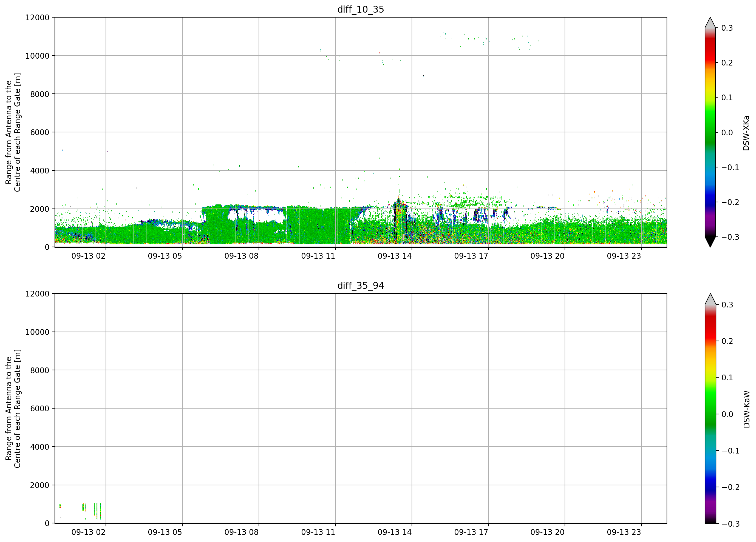Click the diff_10_35 plot title

(x=360, y=9)
